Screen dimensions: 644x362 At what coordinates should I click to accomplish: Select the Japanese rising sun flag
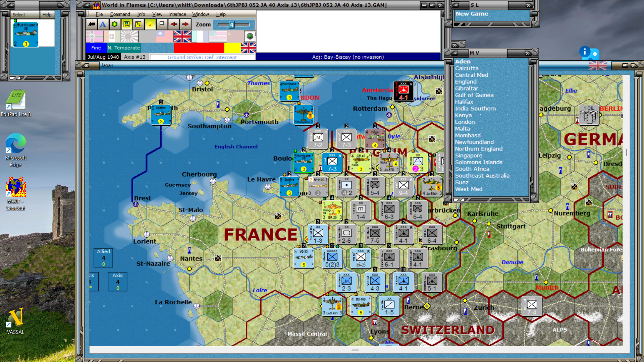click(129, 36)
